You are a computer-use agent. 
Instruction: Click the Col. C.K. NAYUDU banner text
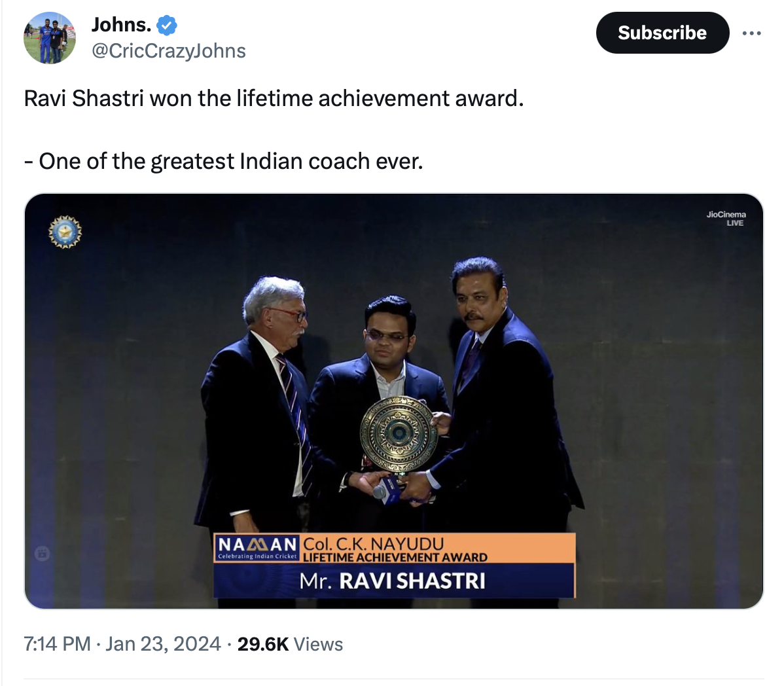[x=374, y=544]
